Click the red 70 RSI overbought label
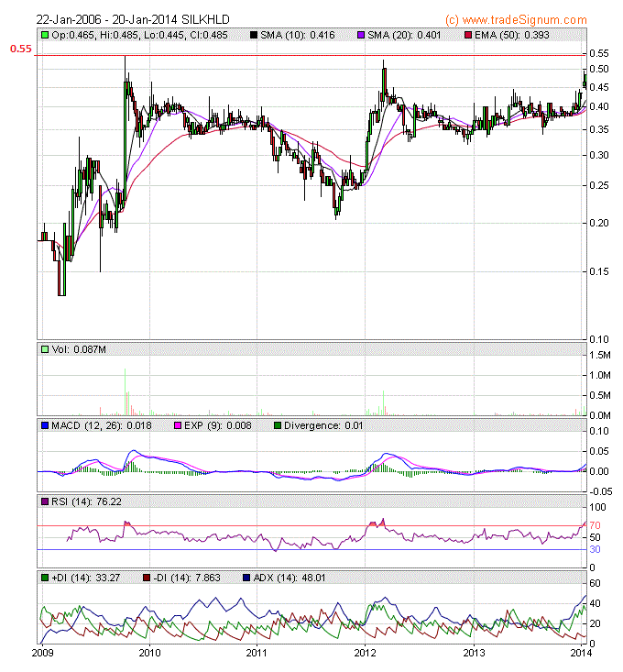623x672 pixels. pos(595,526)
